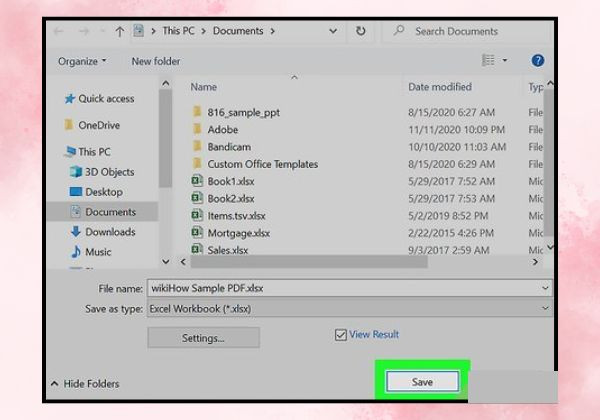Toggle the View Result checkbox

[x=340, y=335]
